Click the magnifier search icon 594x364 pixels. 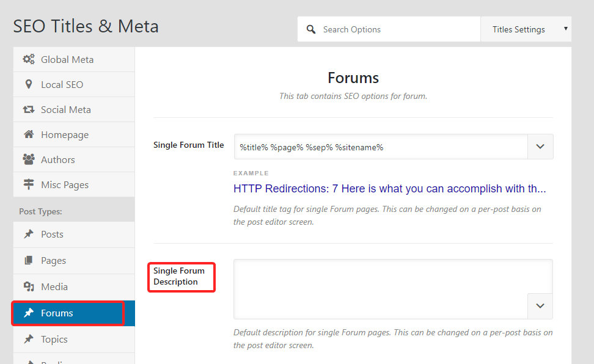tap(311, 29)
